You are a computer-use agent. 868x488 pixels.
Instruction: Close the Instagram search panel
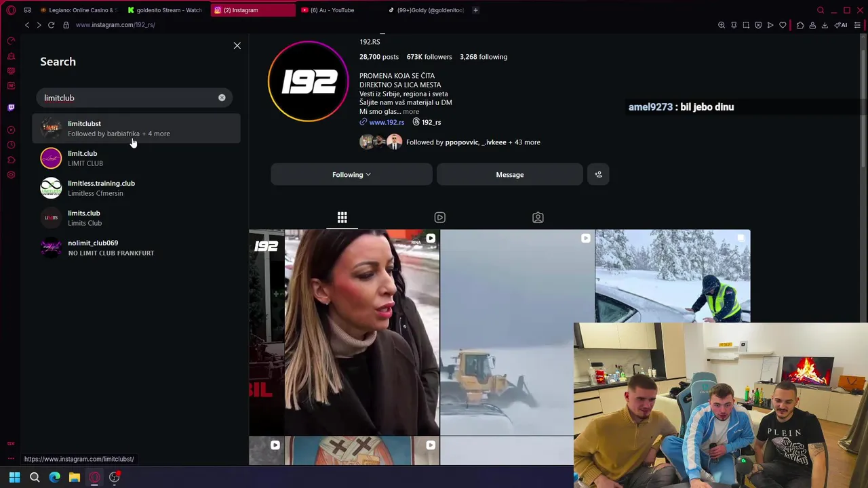237,45
